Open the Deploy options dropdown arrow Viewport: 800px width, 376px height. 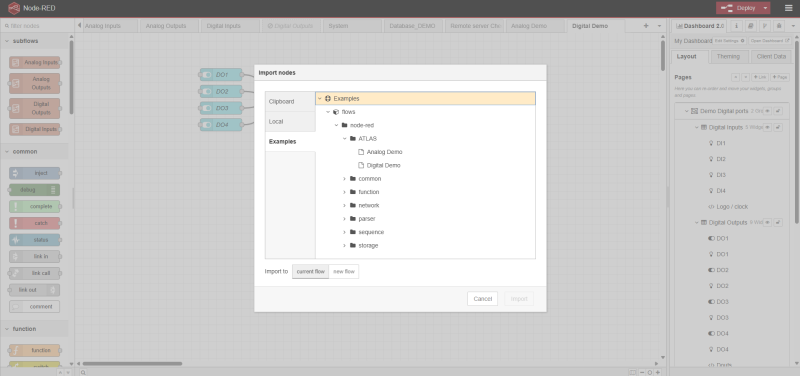765,8
